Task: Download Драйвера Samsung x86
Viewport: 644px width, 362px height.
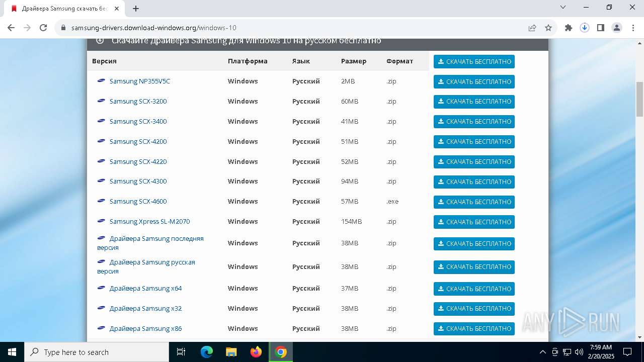Action: (474, 329)
